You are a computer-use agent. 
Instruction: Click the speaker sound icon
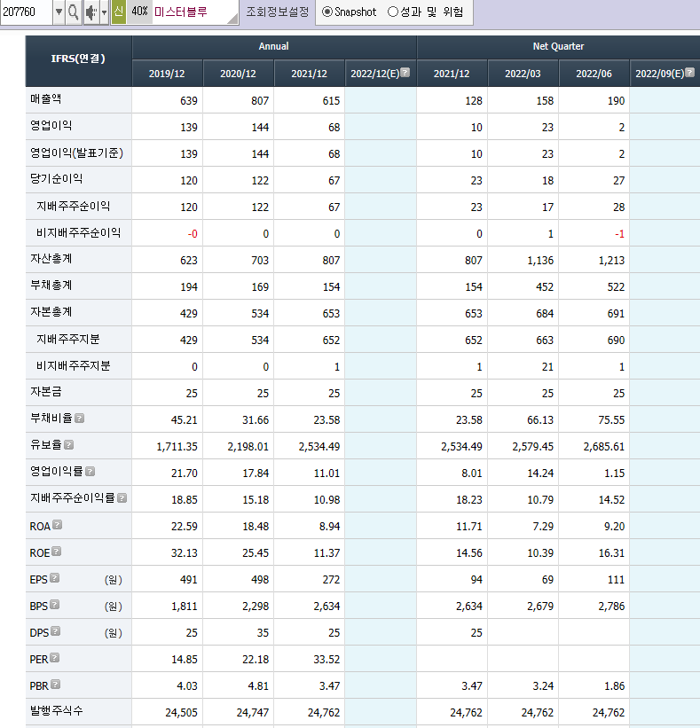(x=91, y=12)
